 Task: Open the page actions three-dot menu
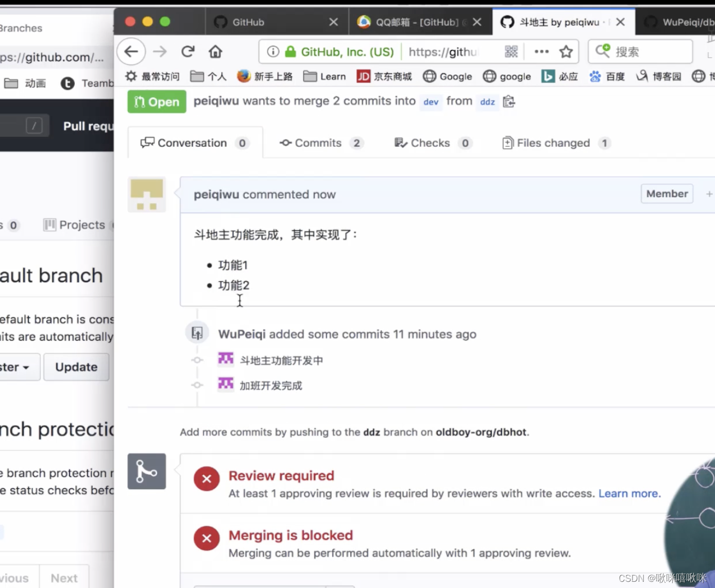click(x=541, y=51)
